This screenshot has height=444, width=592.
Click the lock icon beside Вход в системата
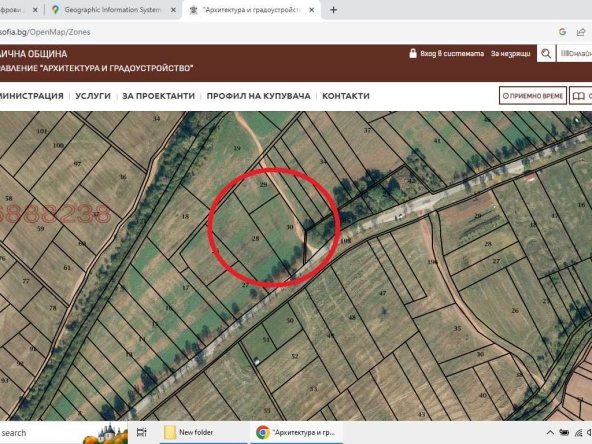point(413,53)
